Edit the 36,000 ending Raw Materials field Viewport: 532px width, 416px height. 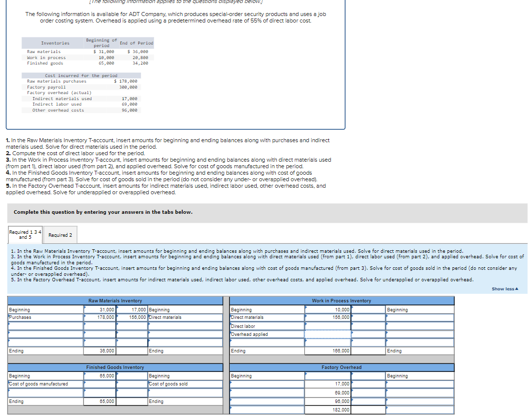[100, 351]
